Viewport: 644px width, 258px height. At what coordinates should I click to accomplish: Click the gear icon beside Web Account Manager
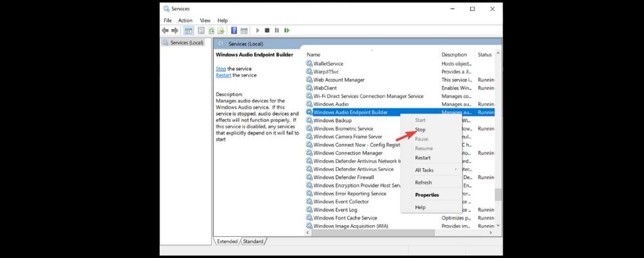[x=309, y=80]
